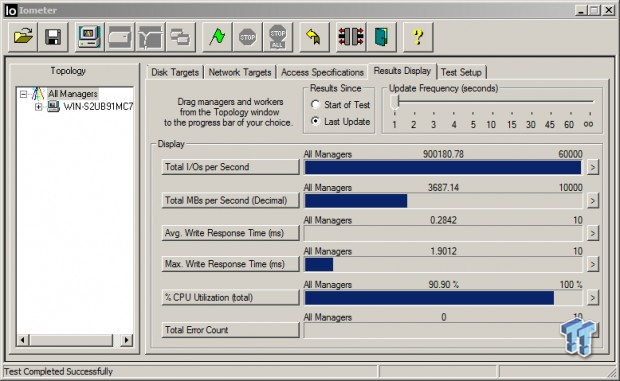Open arrow beside % CPU Utilization bar
Viewport: 620px width, 381px height.
tap(592, 298)
